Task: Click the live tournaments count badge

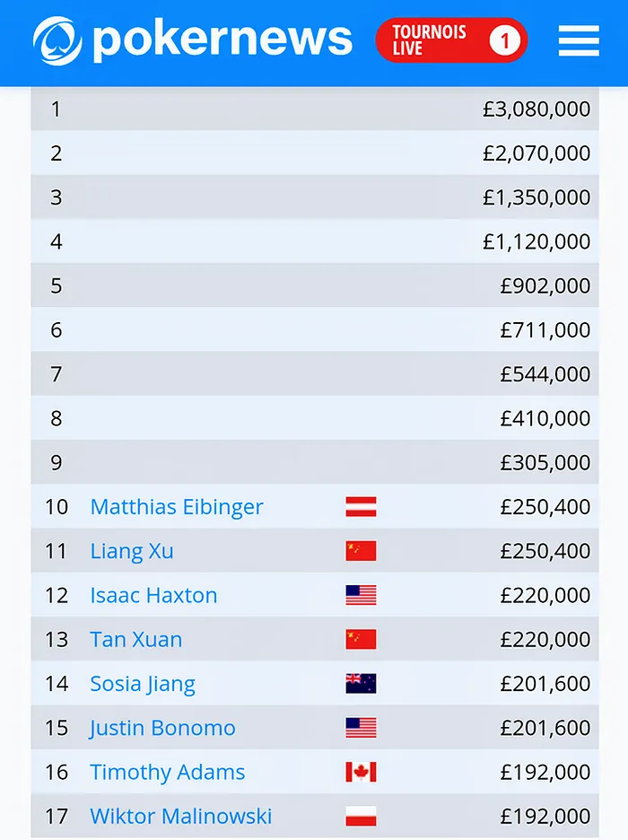Action: pos(504,40)
